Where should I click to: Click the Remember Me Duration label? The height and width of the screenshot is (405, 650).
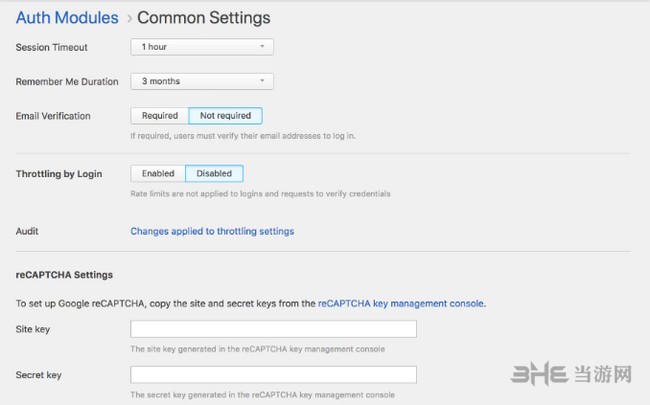67,81
